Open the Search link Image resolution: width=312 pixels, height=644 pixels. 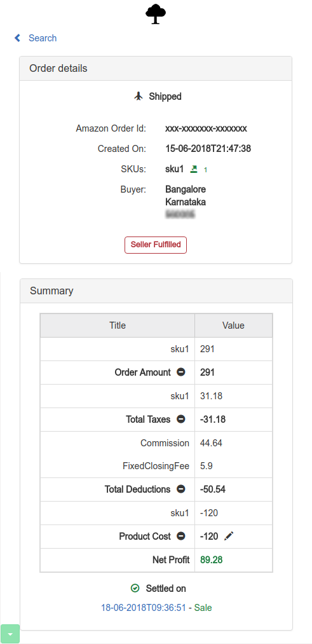coord(43,38)
